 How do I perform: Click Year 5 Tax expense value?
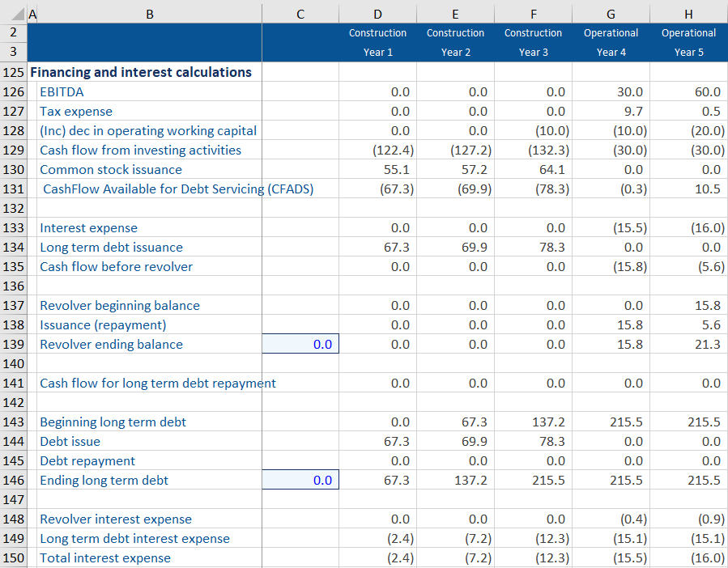point(688,112)
